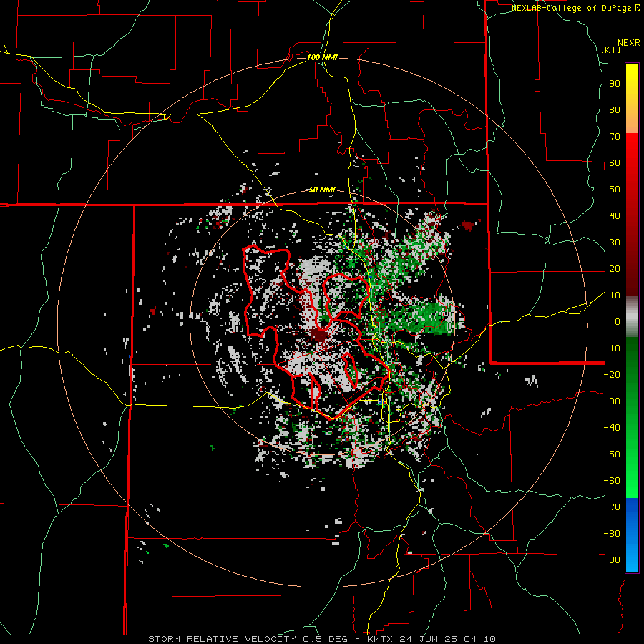The height and width of the screenshot is (644, 644).
Task: Click the -70 value on the legend
Action: point(612,507)
